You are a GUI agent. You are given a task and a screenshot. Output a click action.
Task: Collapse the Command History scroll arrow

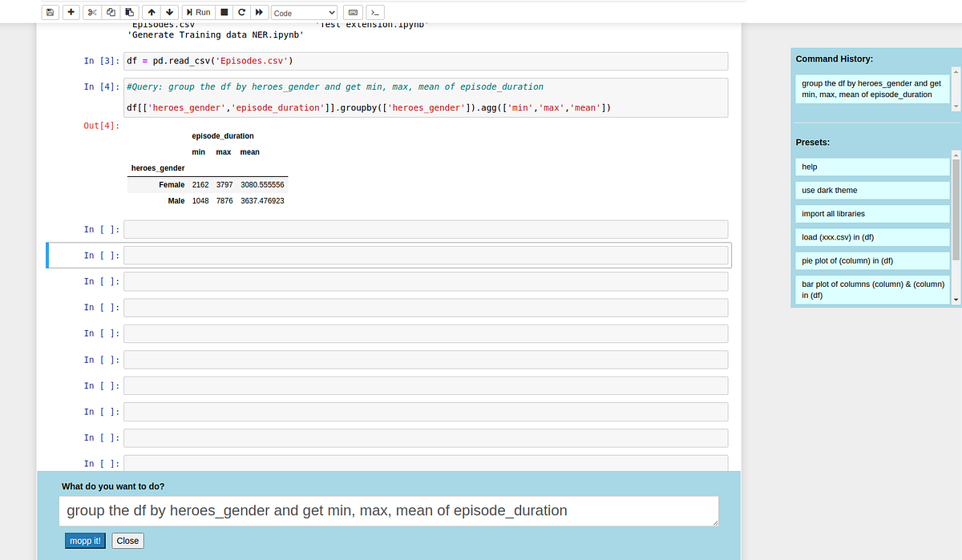[955, 104]
